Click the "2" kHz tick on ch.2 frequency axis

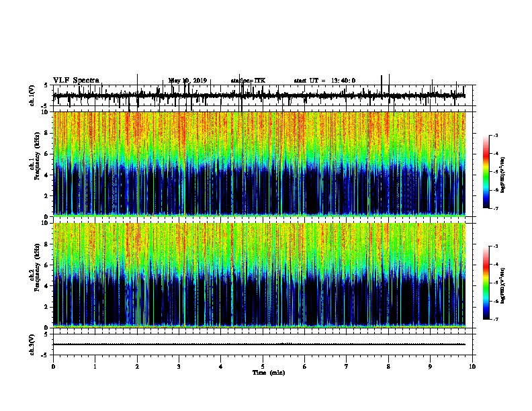pos(47,307)
